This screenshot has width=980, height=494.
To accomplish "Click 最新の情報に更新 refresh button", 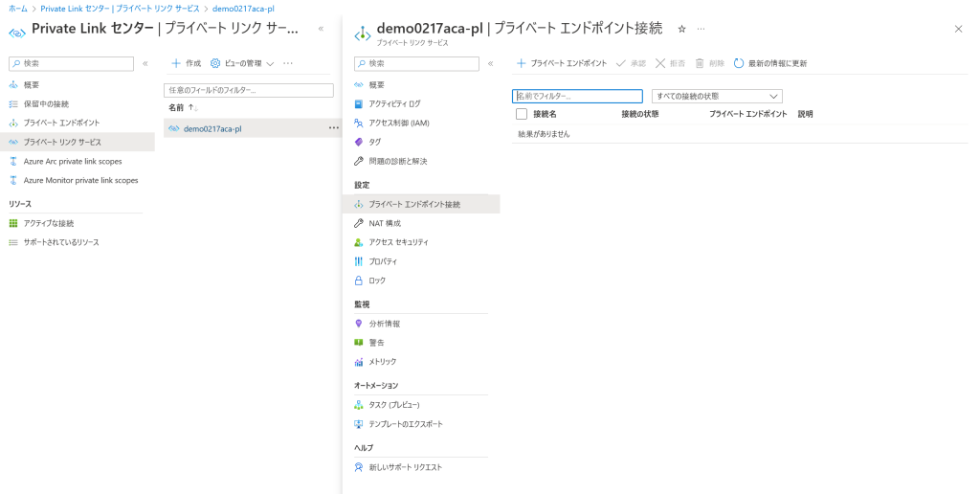I will click(x=770, y=63).
